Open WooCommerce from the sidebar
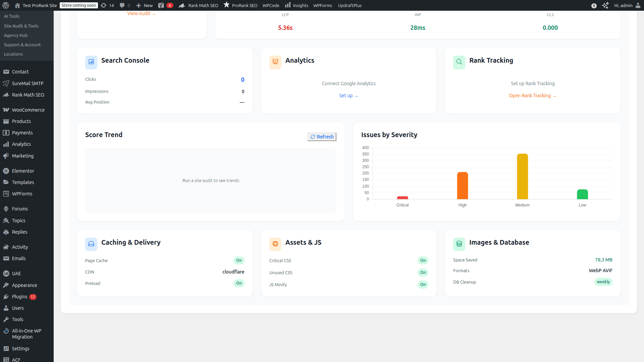The image size is (644, 362). pyautogui.click(x=28, y=110)
